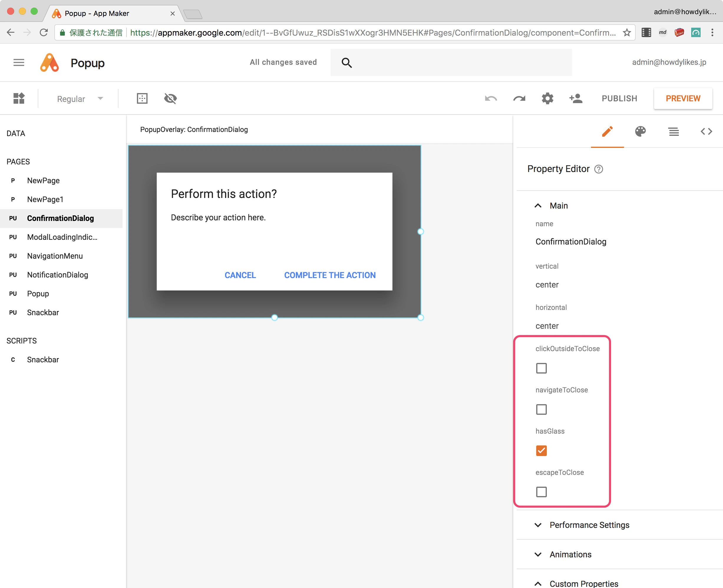Open app settings gear icon
Screen dimensions: 723x588
[547, 99]
